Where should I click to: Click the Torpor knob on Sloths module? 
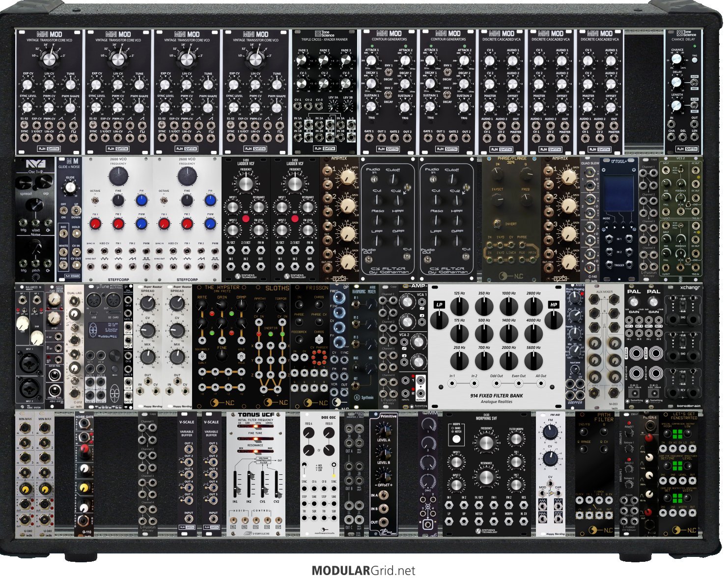(x=280, y=307)
